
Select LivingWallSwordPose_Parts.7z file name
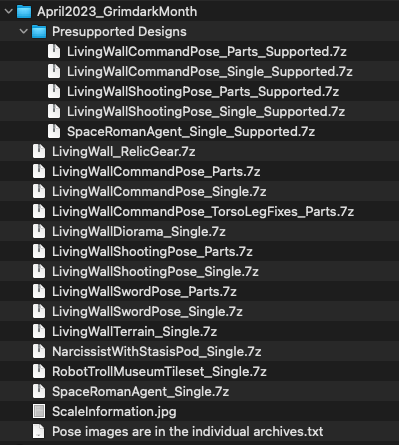[x=144, y=292]
